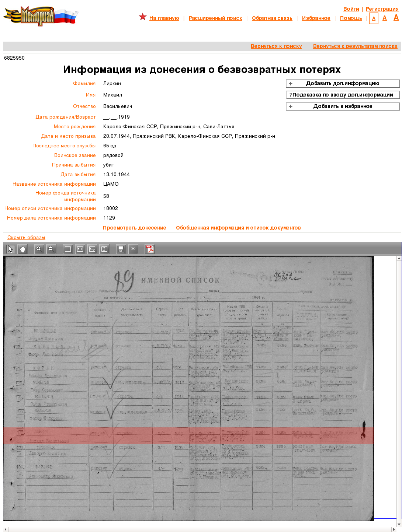Open Просмотреть донесение link
The width and height of the screenshot is (402, 532).
[x=135, y=228]
